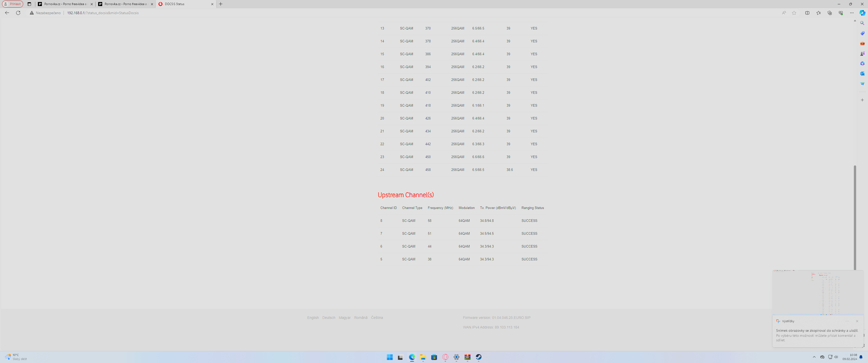Viewport: 868px width, 363px height.
Task: Click the browser essentials heart icon
Action: click(840, 13)
